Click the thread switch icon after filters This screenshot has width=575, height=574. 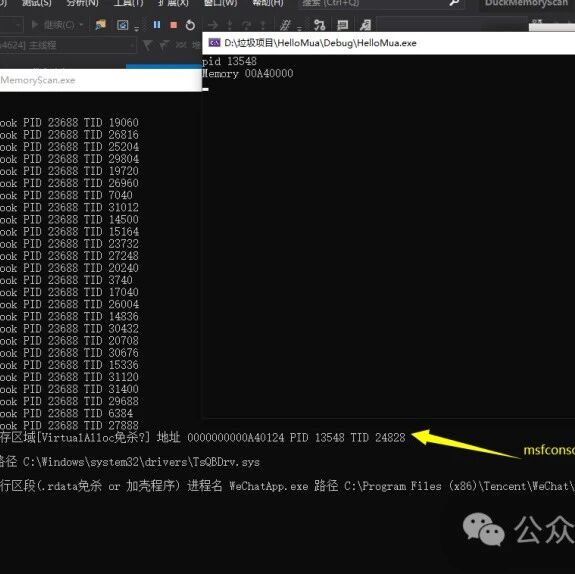point(181,45)
